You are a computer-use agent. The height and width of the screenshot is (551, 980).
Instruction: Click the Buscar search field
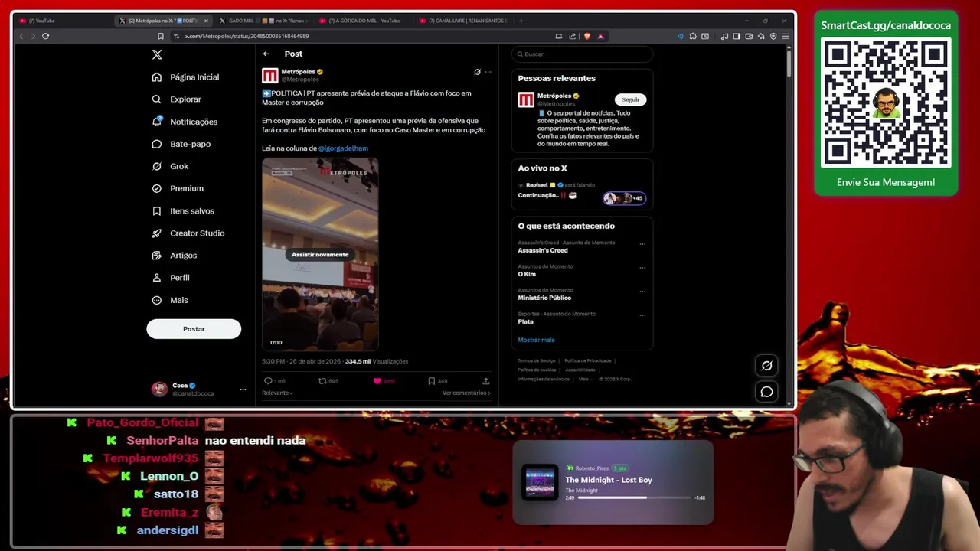coord(582,54)
